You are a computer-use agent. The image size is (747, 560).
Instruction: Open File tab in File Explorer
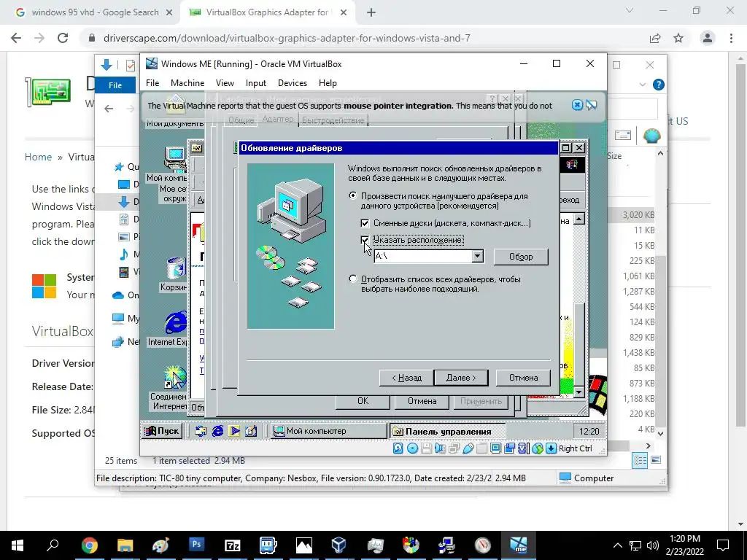(115, 85)
